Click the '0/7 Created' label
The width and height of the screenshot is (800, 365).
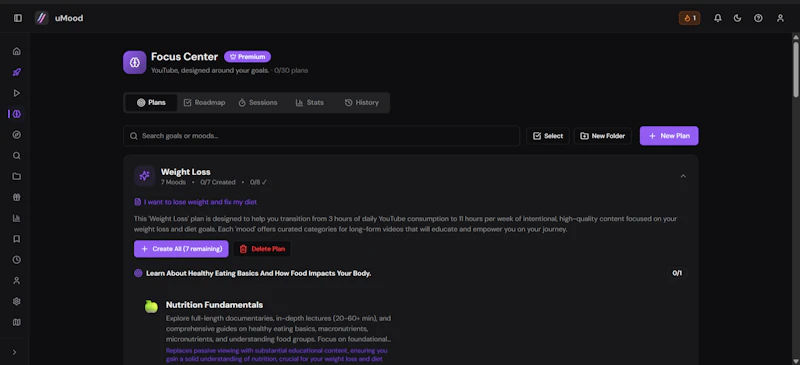[x=218, y=182]
